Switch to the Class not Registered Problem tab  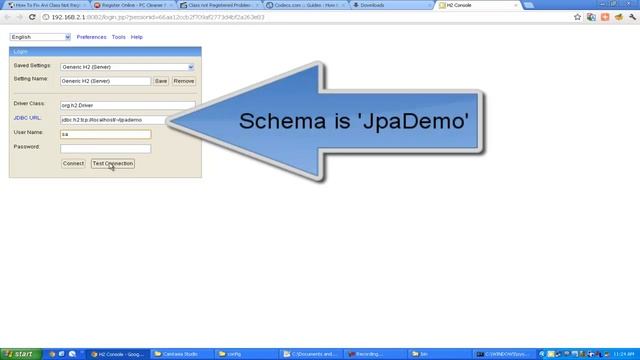220,5
